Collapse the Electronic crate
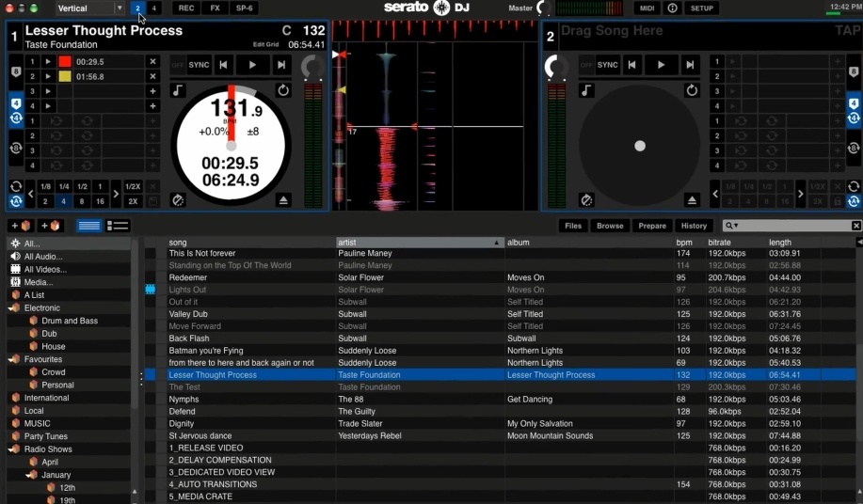Viewport: 863px width, 504px height. (12, 308)
